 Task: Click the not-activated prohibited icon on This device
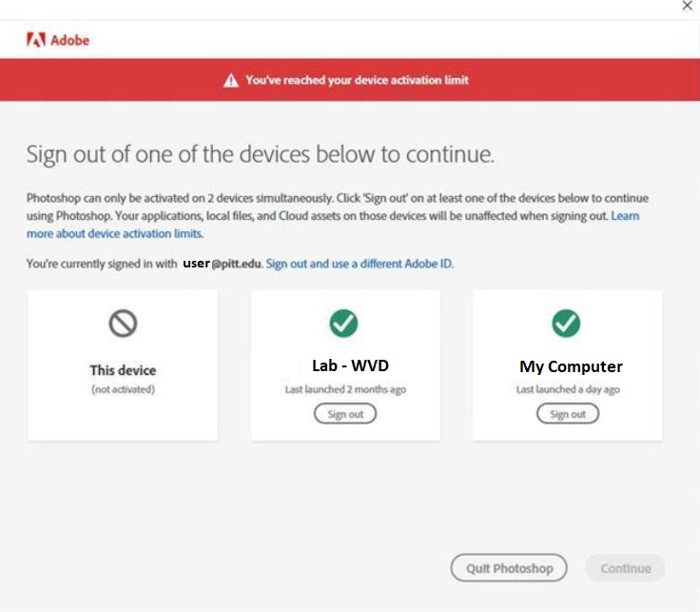[124, 324]
